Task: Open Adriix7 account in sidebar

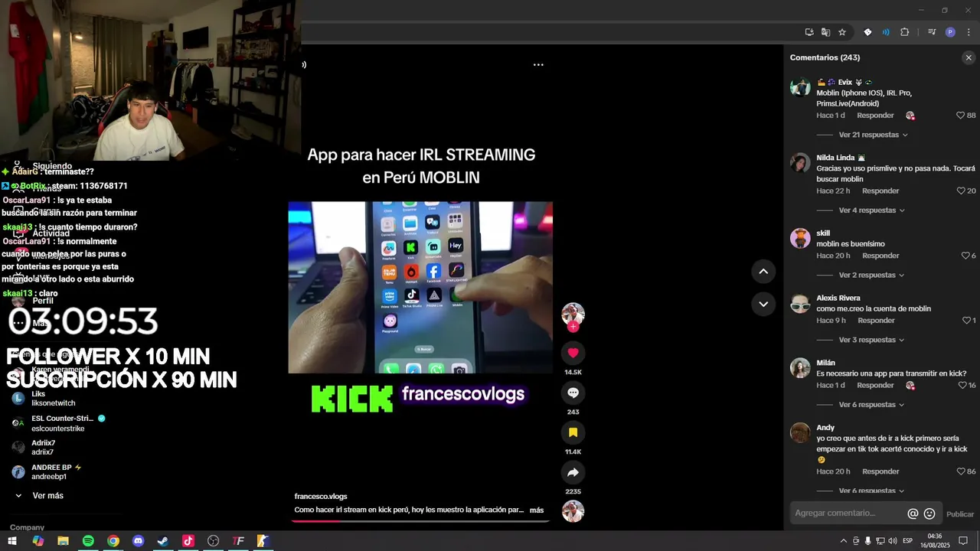Action: (44, 448)
